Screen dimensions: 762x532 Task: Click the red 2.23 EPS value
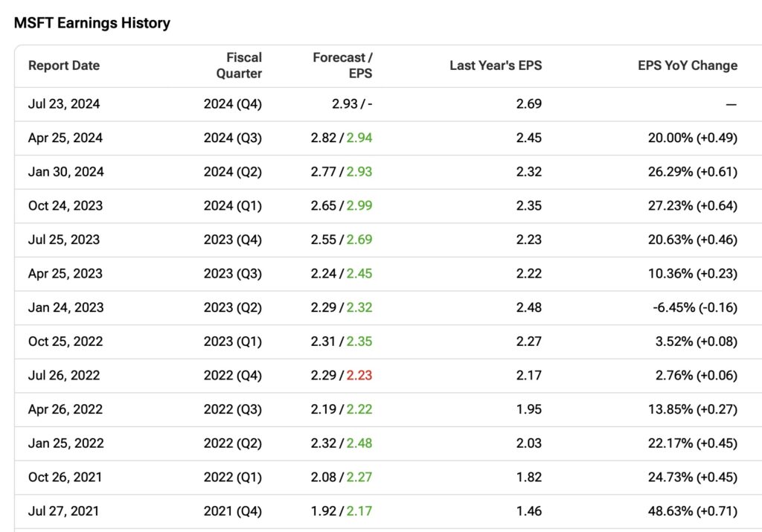point(359,376)
